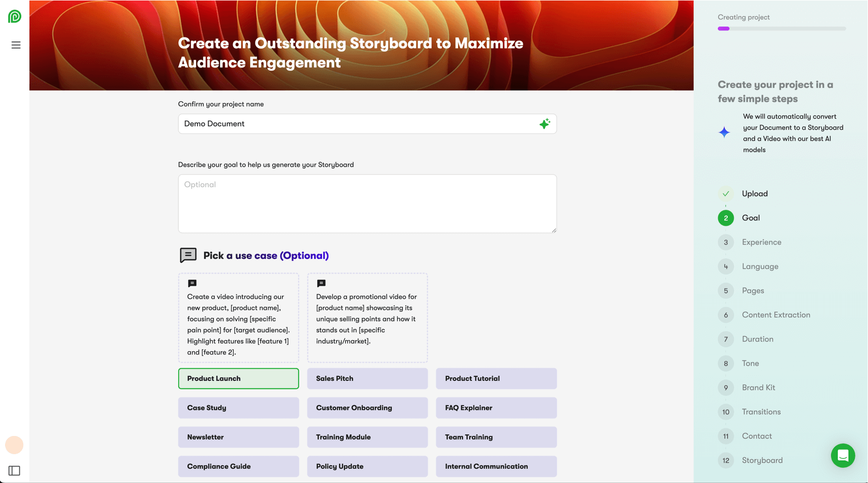Image resolution: width=868 pixels, height=483 pixels.
Task: Choose the Policy Update use case
Action: tap(368, 467)
